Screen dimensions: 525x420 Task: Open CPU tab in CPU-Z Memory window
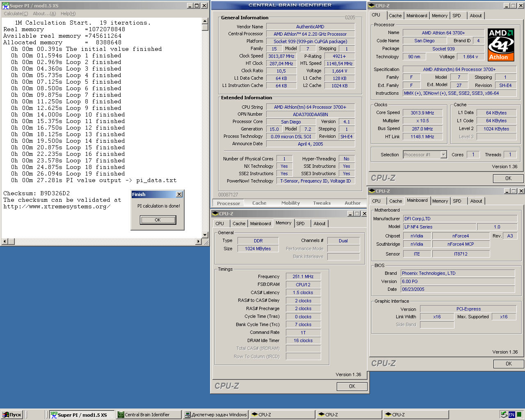click(220, 224)
